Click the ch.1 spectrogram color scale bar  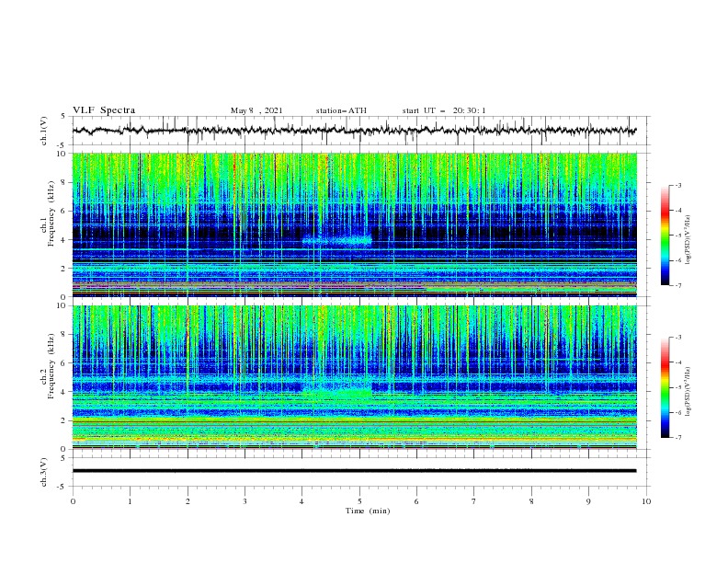665,236
